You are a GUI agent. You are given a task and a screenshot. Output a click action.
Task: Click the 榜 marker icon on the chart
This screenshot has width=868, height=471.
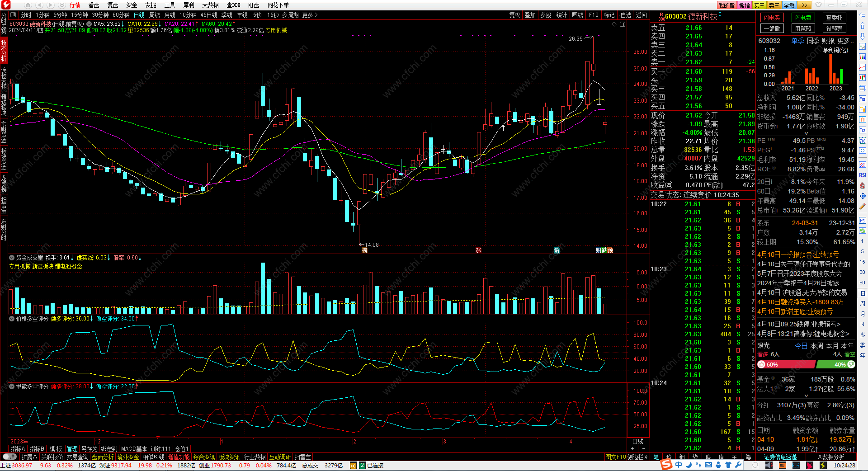tap(364, 250)
